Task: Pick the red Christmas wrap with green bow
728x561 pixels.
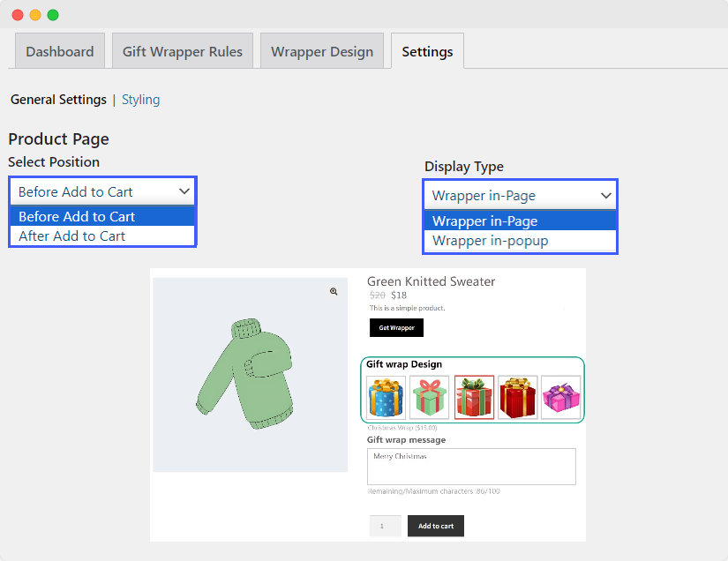Action: [474, 397]
